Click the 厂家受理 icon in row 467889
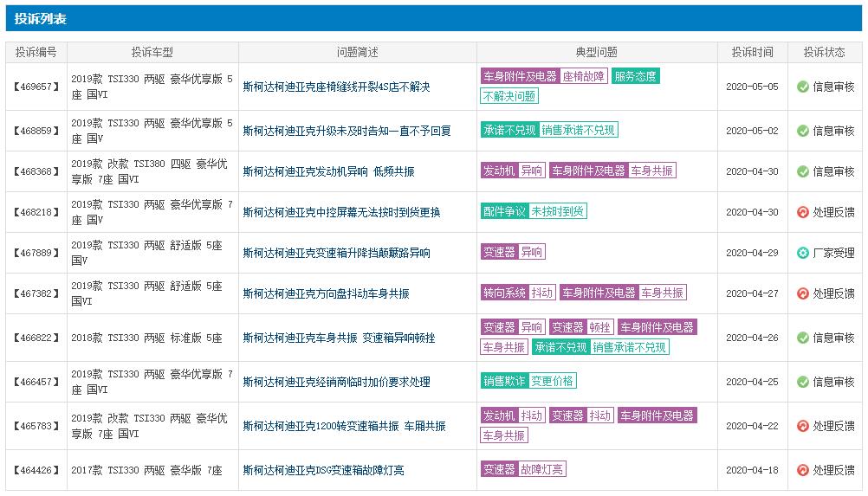Image resolution: width=868 pixels, height=496 pixels. [x=803, y=254]
